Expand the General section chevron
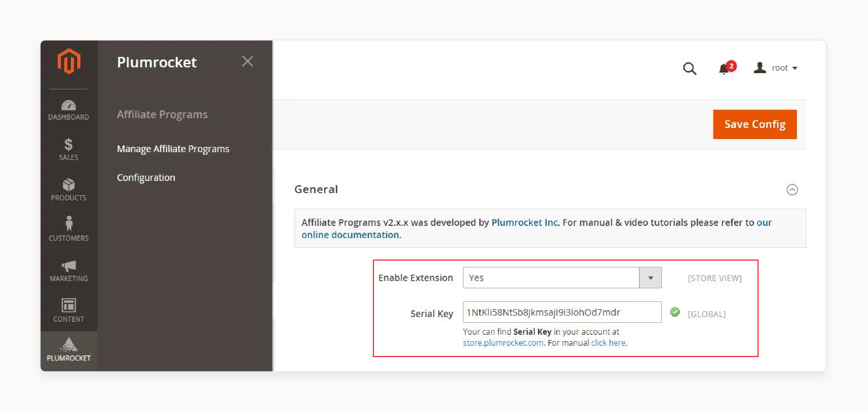This screenshot has height=412, width=868. [x=792, y=189]
